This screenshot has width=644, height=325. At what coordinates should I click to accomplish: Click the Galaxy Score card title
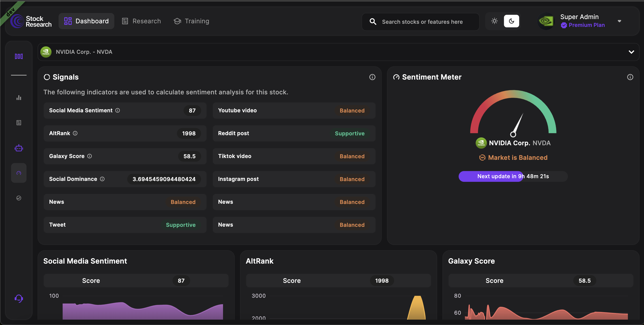(471, 261)
